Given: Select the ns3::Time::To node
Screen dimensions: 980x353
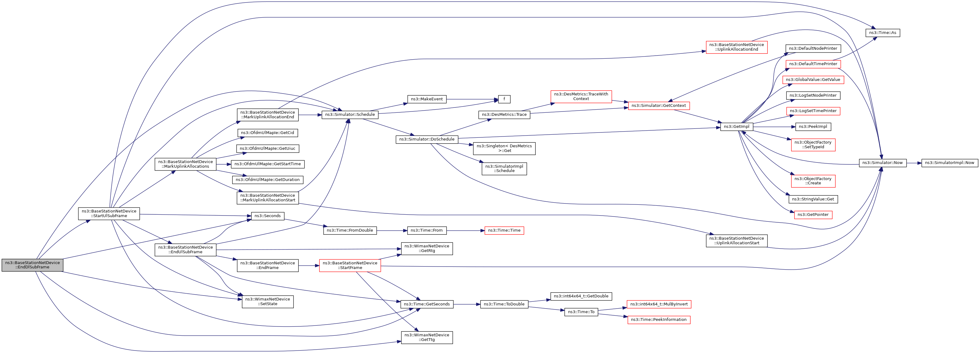Looking at the screenshot, I should coord(581,312).
